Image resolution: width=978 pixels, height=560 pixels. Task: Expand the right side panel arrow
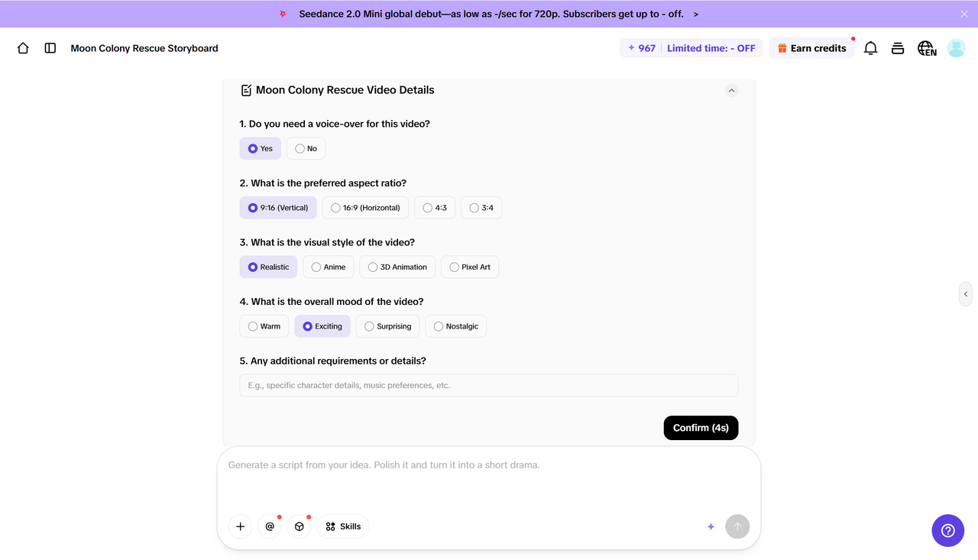tap(966, 294)
